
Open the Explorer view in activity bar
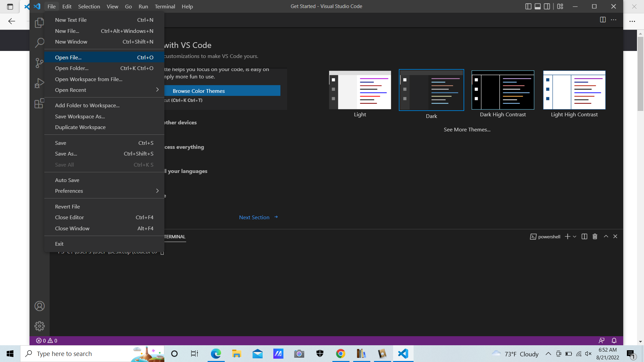pyautogui.click(x=39, y=23)
